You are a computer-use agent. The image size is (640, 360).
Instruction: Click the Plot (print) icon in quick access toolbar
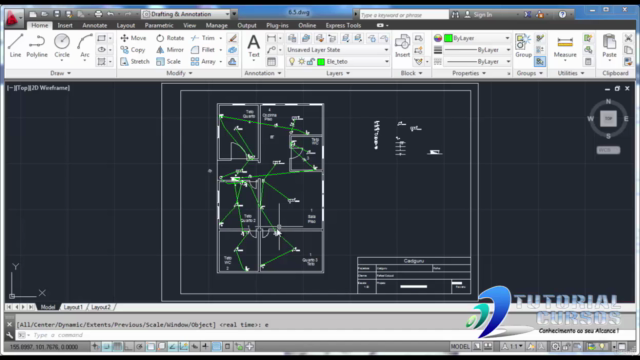coord(98,14)
